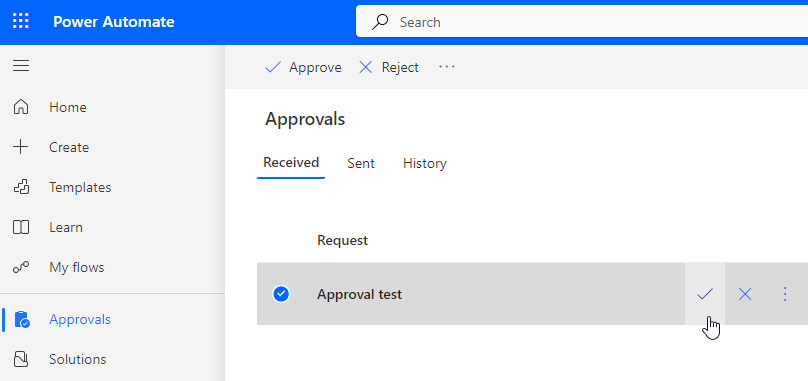
Task: Open the toolbar ellipsis overflow menu
Action: pos(447,67)
